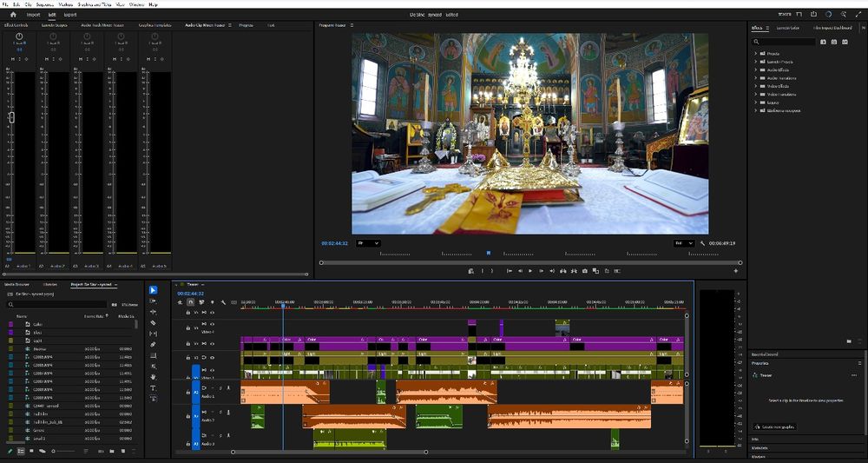Click the Home icon in header bar
868x463 pixels.
(13, 15)
